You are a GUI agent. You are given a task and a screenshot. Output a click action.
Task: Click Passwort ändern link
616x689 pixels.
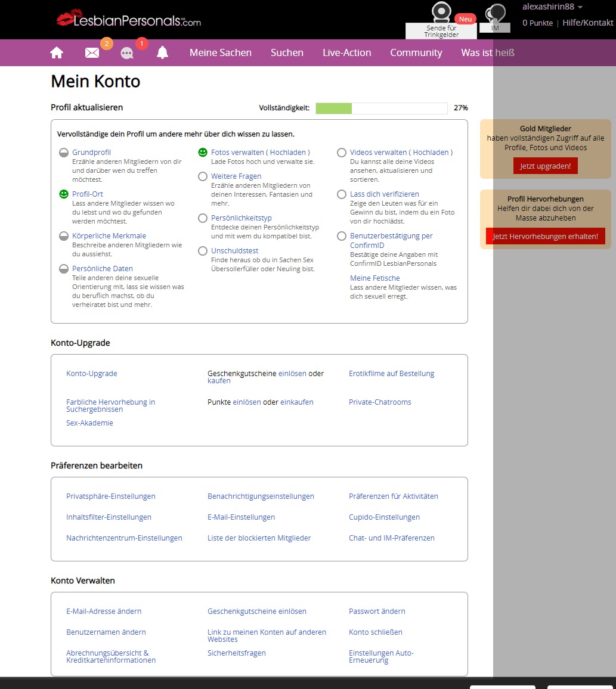tap(377, 612)
